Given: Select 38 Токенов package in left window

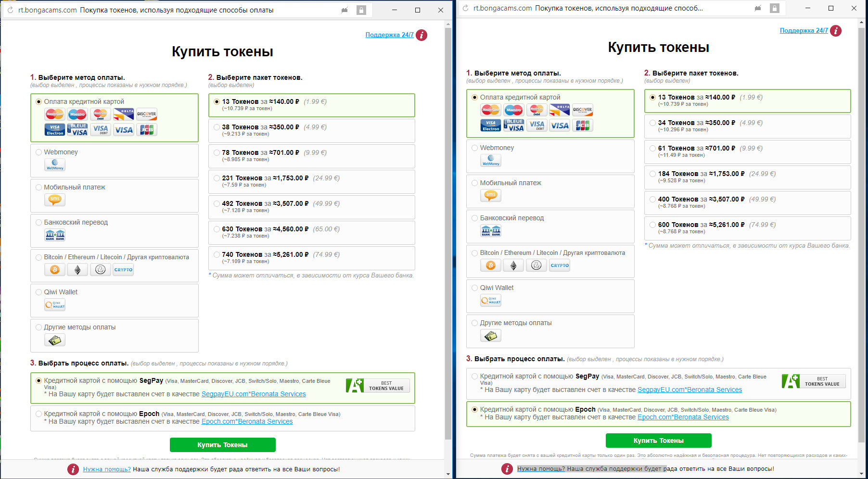Looking at the screenshot, I should point(217,127).
